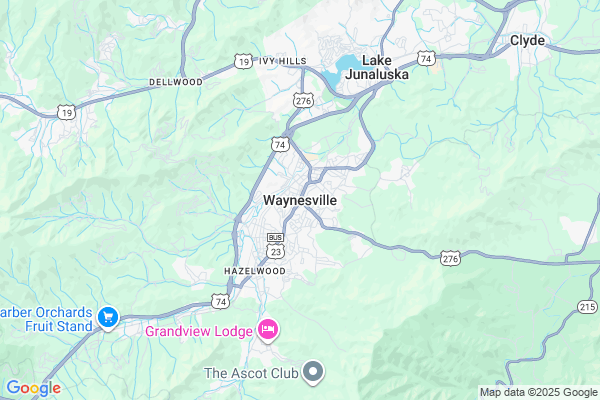
Task: Click the US 19 shield near Ivy Hills
Action: (x=243, y=61)
